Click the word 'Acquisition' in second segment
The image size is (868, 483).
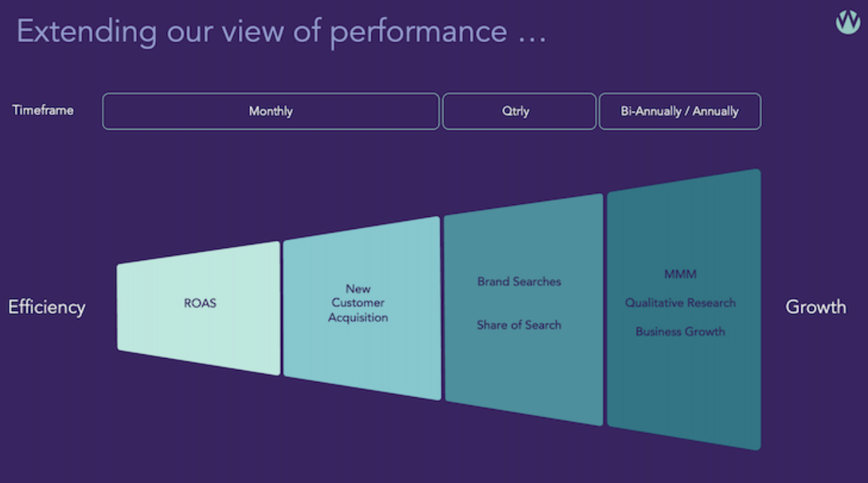[x=359, y=317]
